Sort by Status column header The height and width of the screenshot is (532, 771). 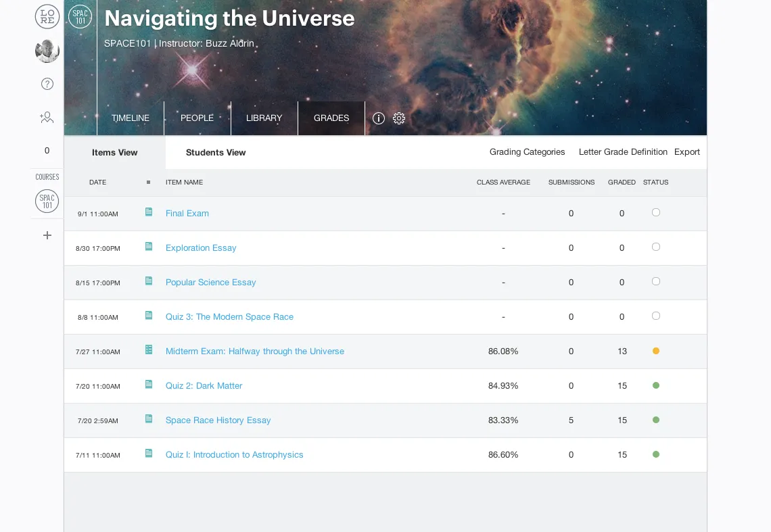pos(656,183)
